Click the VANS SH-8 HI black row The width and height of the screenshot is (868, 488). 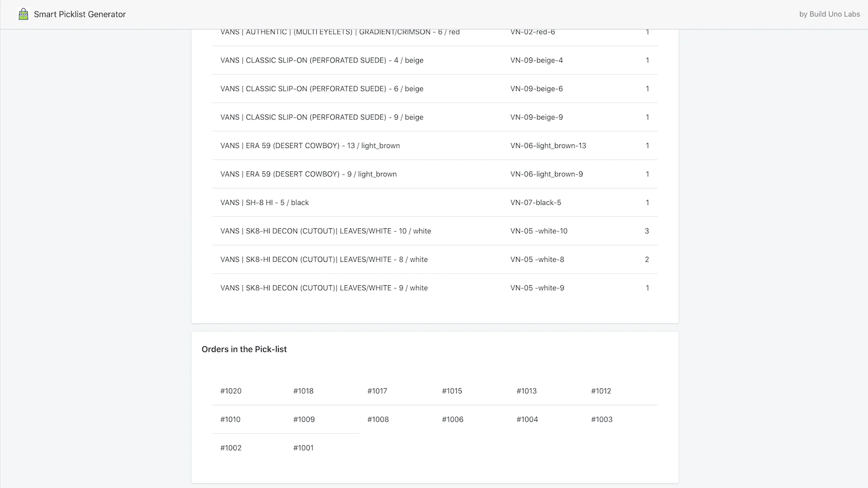(x=265, y=203)
